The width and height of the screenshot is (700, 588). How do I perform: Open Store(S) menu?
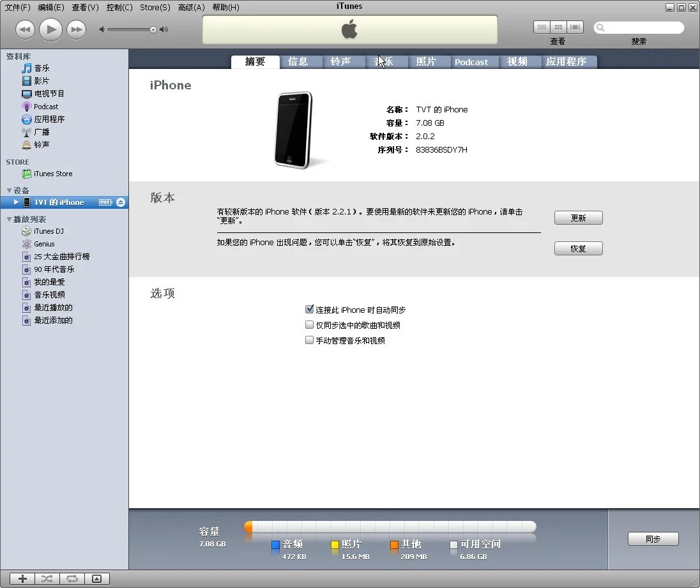pos(155,8)
